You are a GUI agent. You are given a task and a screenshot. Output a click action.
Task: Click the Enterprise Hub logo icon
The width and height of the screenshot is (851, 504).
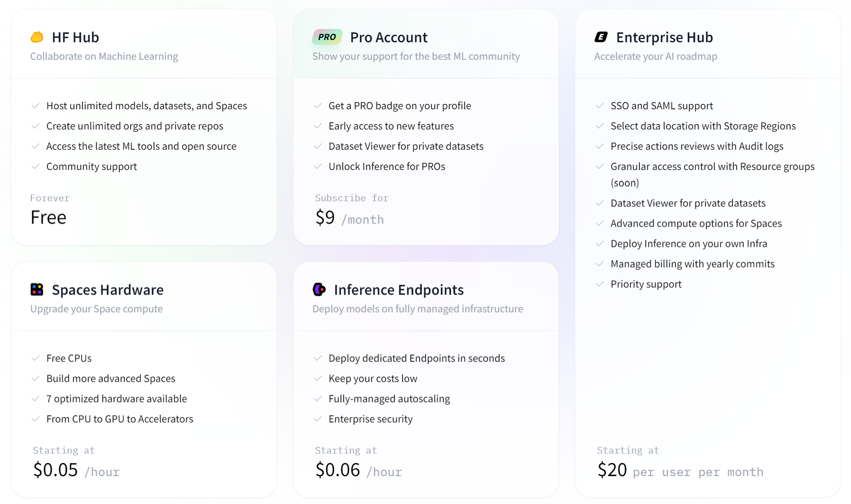601,37
